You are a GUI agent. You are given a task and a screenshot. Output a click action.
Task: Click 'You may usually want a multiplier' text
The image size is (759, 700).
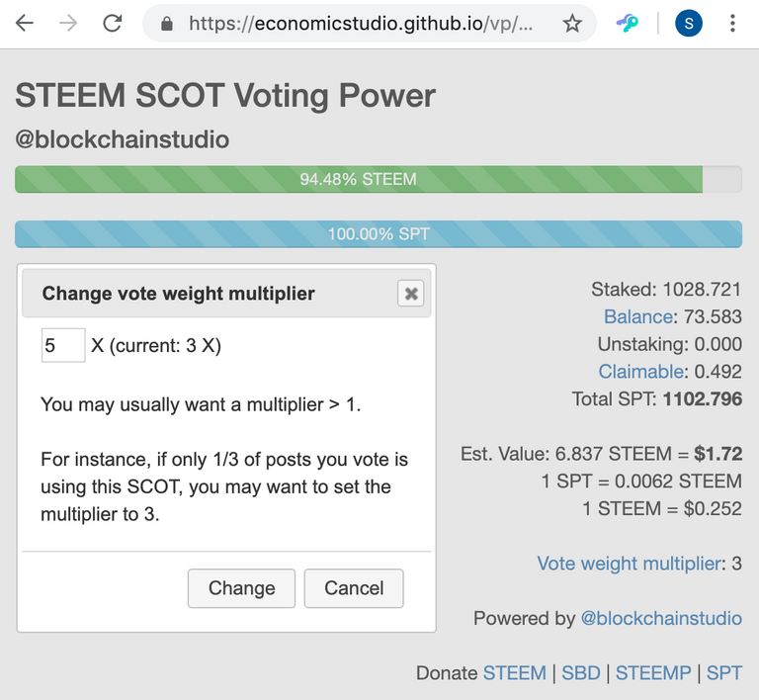201,404
